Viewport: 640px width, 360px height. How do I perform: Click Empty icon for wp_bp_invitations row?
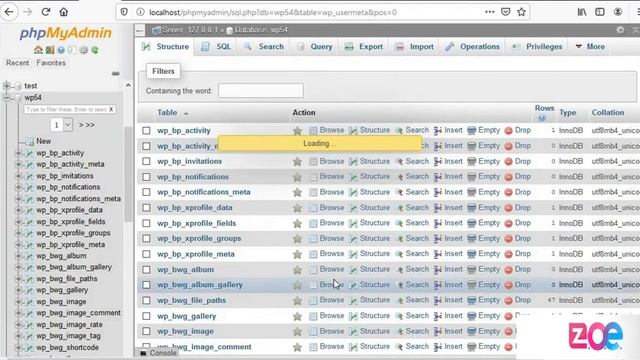click(x=471, y=162)
